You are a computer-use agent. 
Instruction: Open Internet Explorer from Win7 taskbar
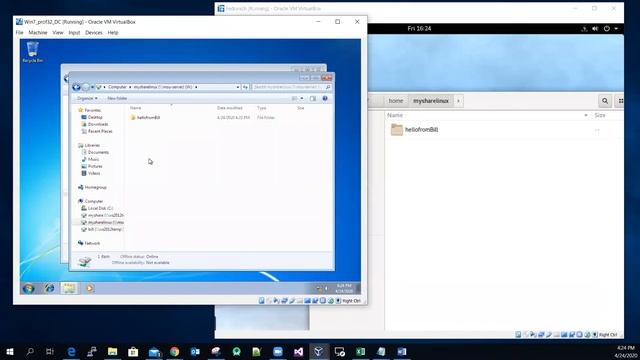coord(50,288)
